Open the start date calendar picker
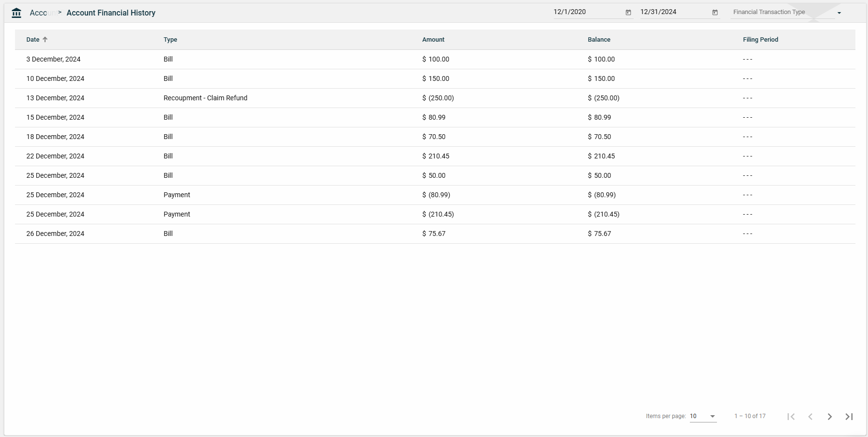 (x=628, y=13)
